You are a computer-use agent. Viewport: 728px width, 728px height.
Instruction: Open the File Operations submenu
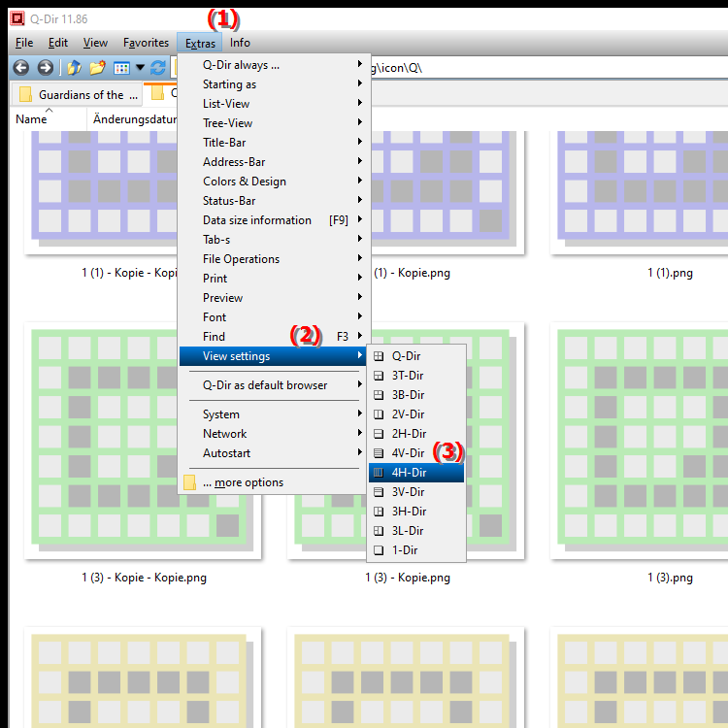275,259
